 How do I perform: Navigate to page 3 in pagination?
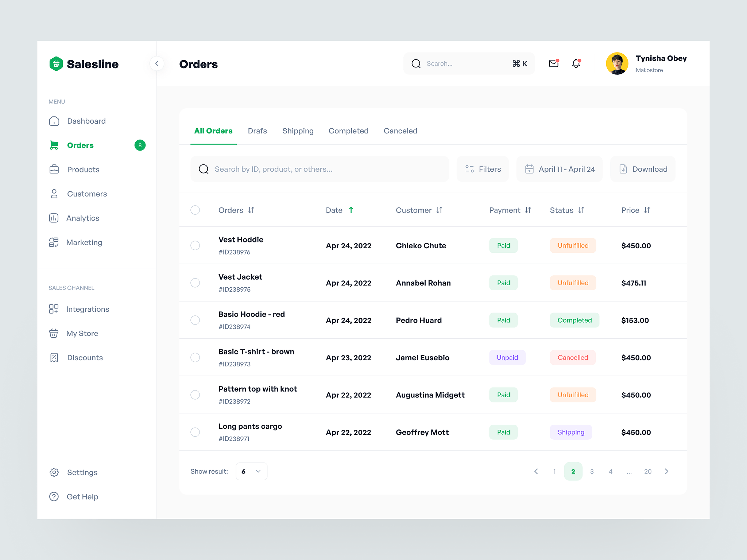coord(592,471)
